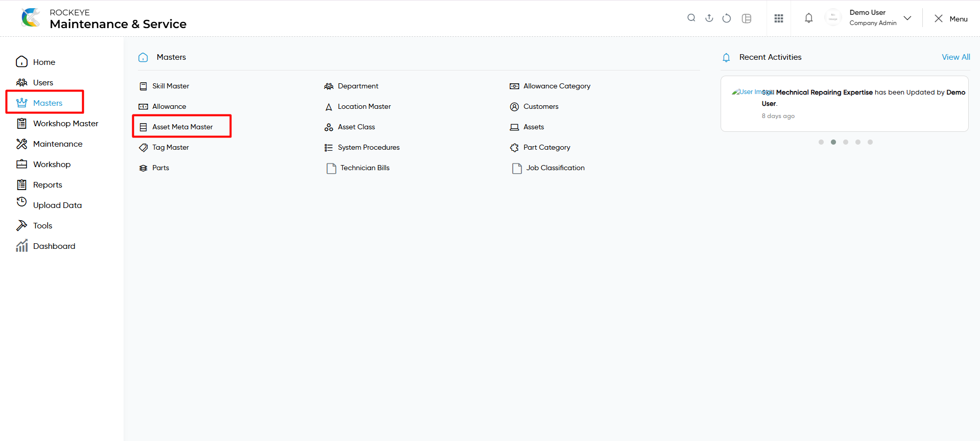Click the Tag Master tag icon
Viewport: 980px width, 441px height.
pos(144,147)
